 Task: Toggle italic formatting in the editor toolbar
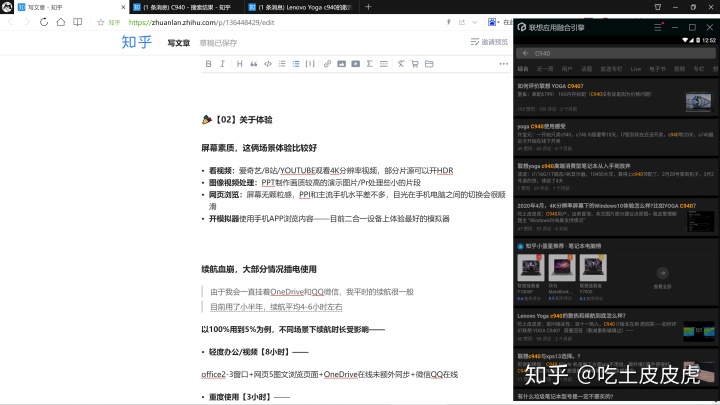[222, 64]
